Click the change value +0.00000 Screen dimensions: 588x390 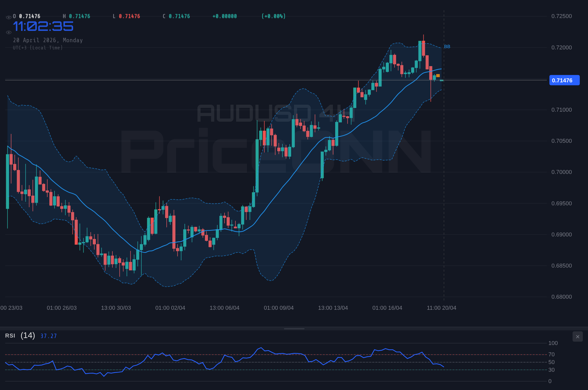pyautogui.click(x=225, y=16)
